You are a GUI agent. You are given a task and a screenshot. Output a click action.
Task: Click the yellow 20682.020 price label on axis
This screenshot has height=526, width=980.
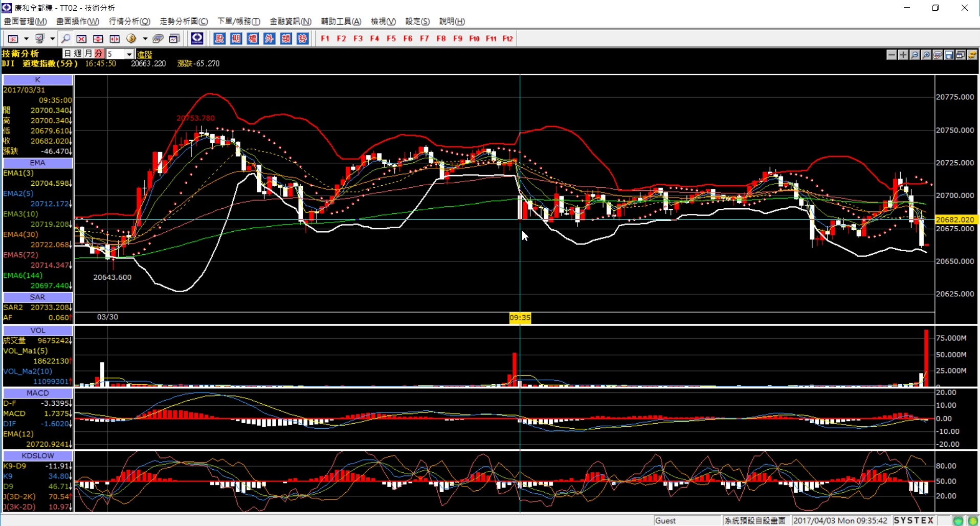pyautogui.click(x=956, y=220)
